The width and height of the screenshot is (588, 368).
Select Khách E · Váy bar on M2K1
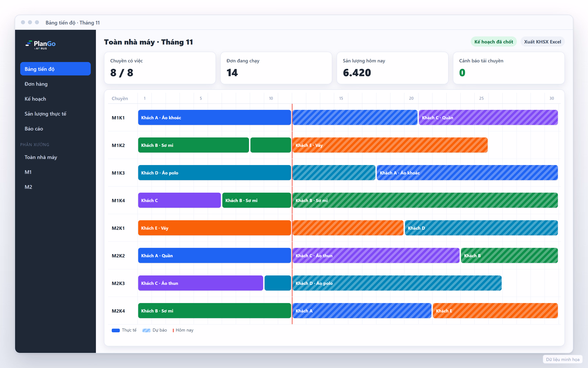click(x=215, y=228)
